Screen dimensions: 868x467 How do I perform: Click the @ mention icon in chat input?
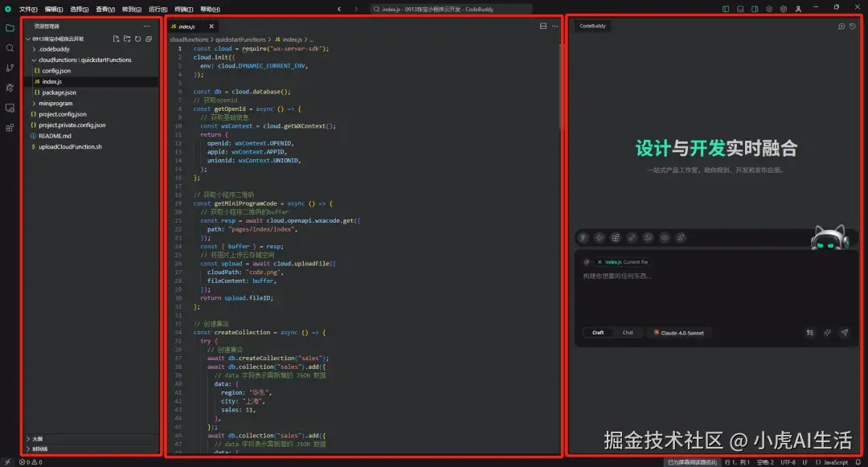tap(586, 262)
